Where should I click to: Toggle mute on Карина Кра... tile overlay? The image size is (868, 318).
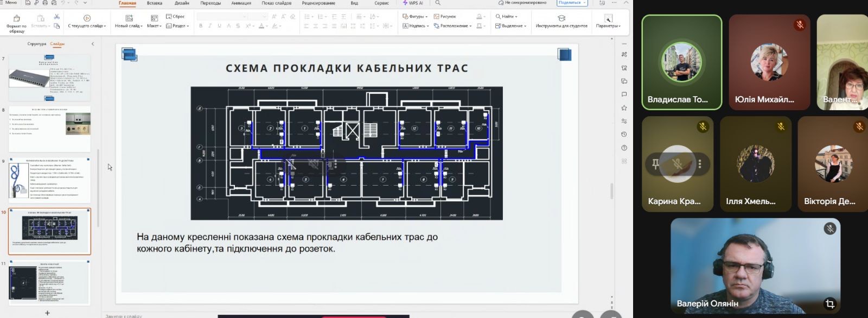(x=677, y=164)
